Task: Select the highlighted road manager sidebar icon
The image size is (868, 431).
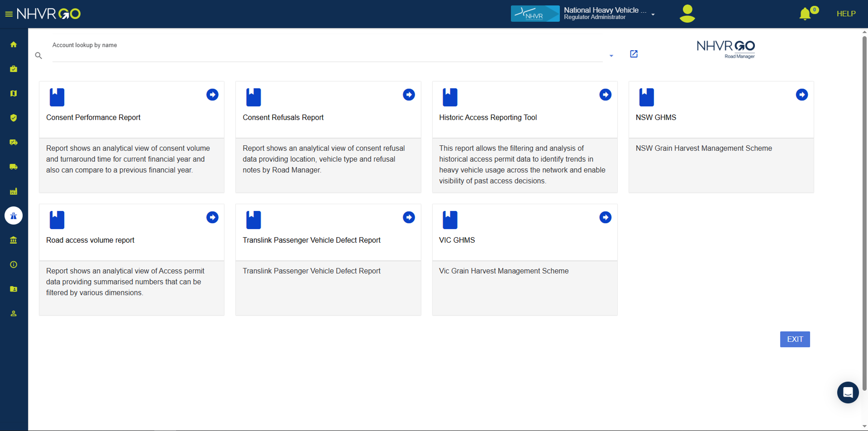Action: [x=13, y=216]
